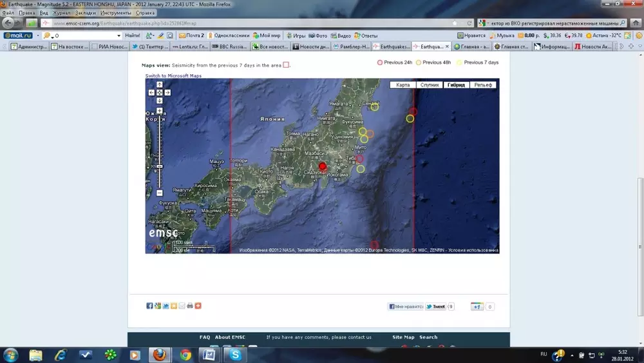The image size is (644, 363).
Task: Switch map to Рельеф view
Action: (483, 85)
